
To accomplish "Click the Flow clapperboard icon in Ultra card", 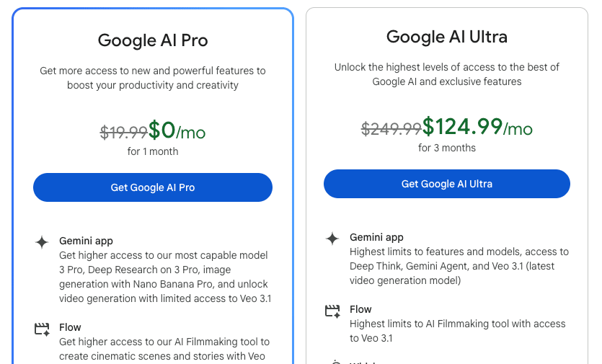I will click(x=332, y=311).
